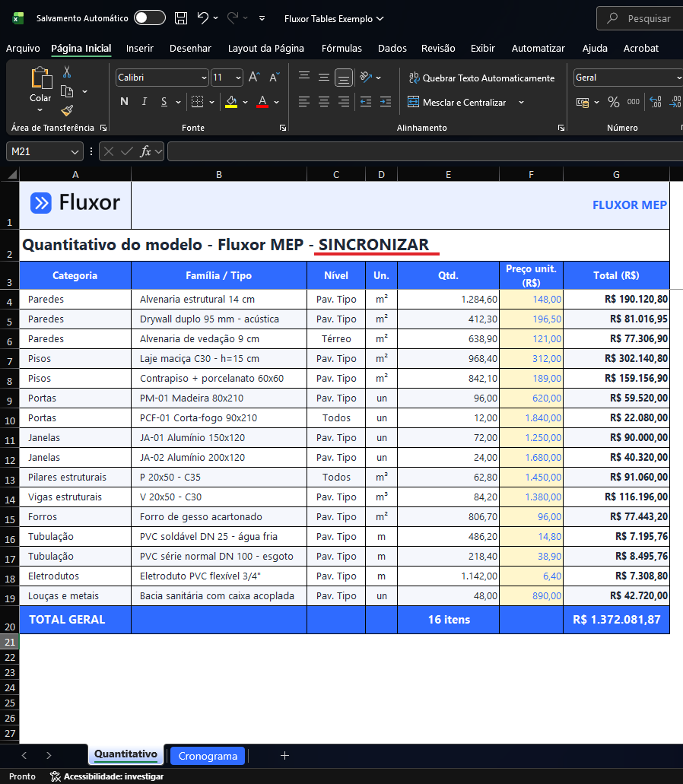The height and width of the screenshot is (784, 683).
Task: Apply underline with S button
Action: coord(164,102)
